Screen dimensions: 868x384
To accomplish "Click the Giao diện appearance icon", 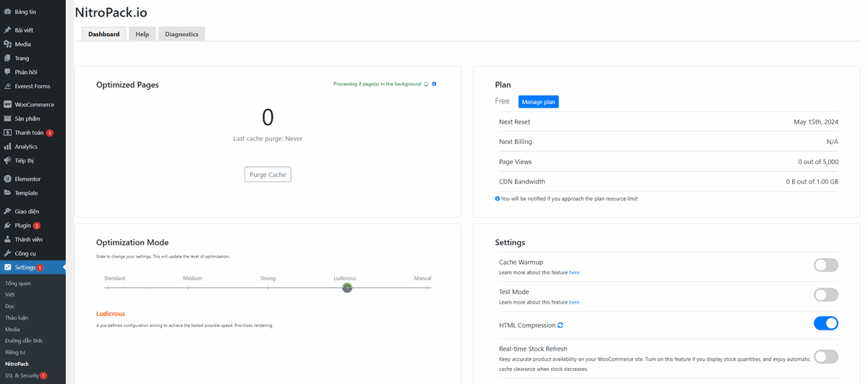I will [7, 211].
